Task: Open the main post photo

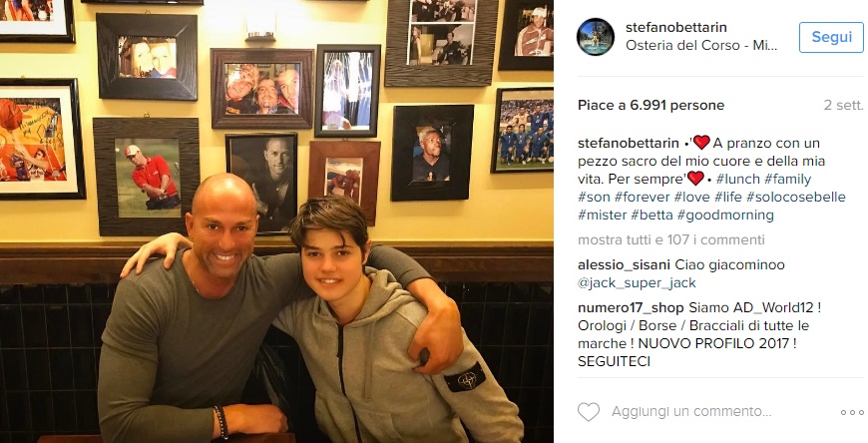Action: point(276,221)
